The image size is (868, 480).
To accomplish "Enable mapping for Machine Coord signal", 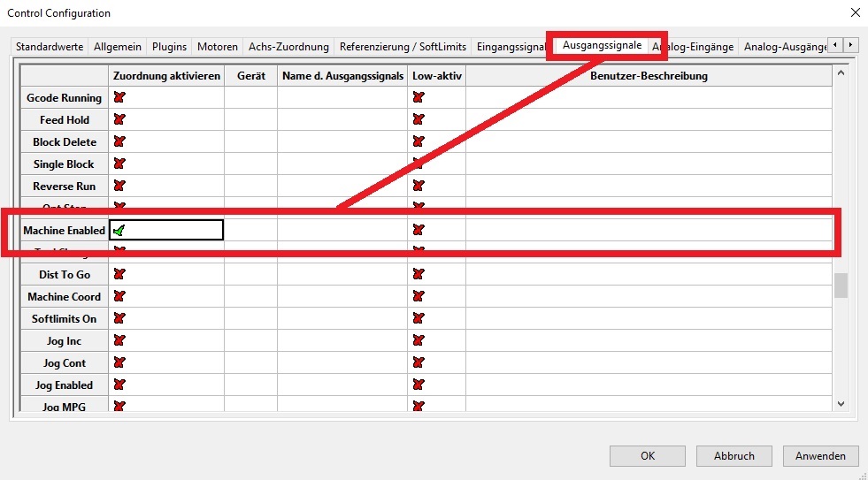I will (x=119, y=296).
